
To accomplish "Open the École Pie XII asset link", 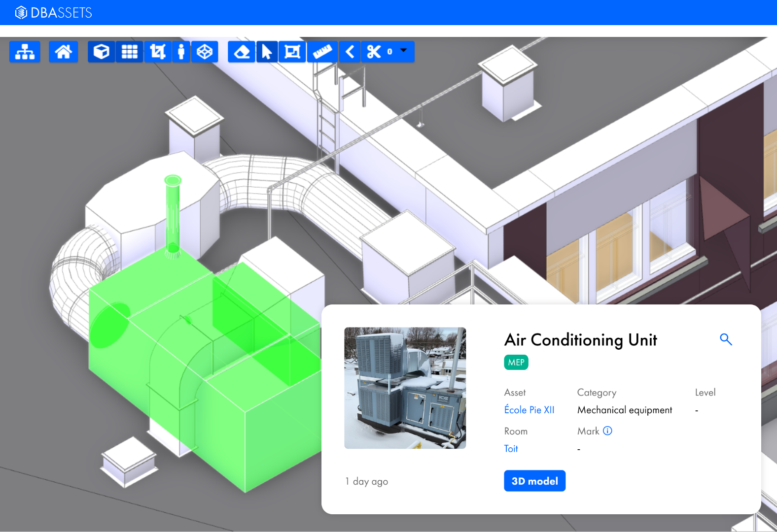I will [529, 410].
